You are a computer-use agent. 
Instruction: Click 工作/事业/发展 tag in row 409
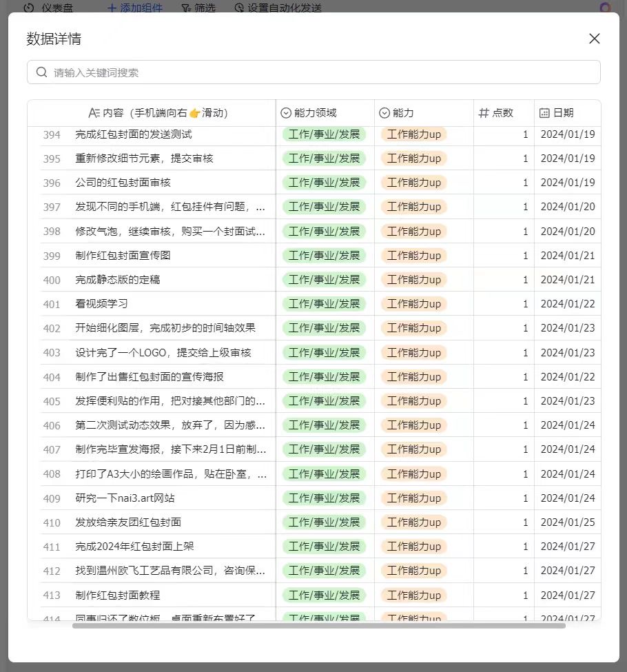coord(324,498)
